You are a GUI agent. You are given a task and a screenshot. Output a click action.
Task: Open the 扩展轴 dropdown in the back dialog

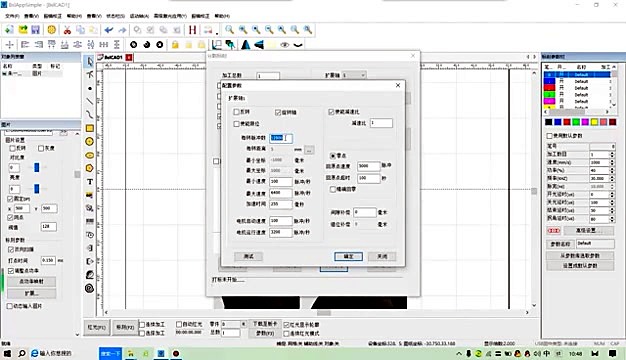[354, 75]
